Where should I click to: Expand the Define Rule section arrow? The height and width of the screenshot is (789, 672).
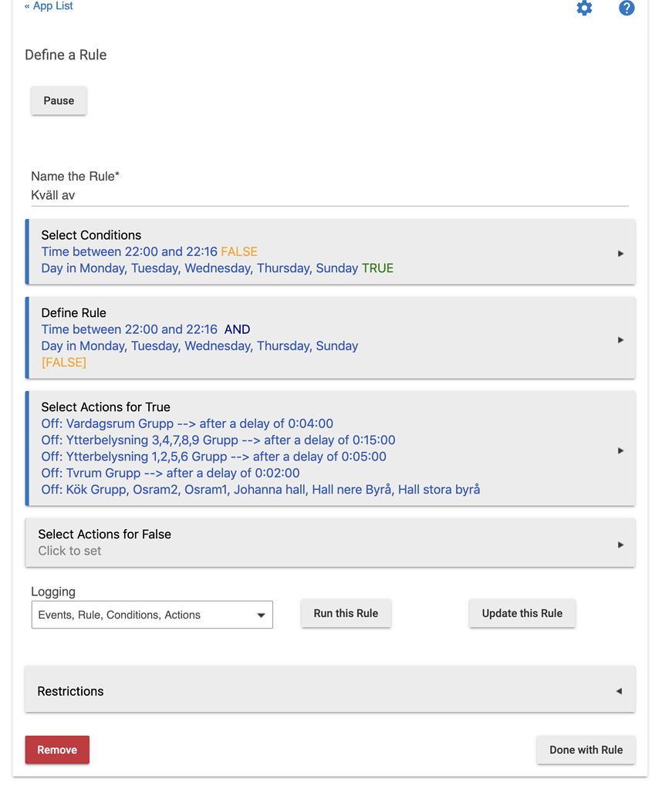[620, 339]
